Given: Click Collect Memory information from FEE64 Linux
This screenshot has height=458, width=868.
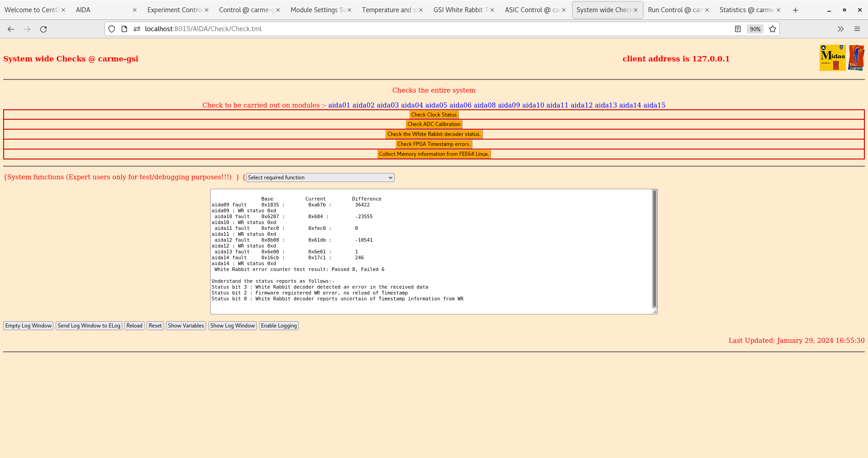Looking at the screenshot, I should click(434, 154).
